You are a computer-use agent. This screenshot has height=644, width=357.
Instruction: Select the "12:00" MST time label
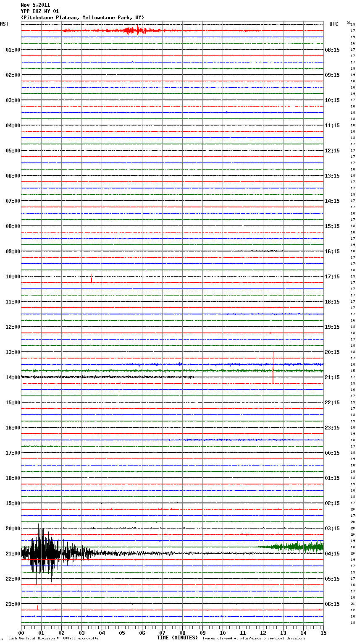click(13, 327)
